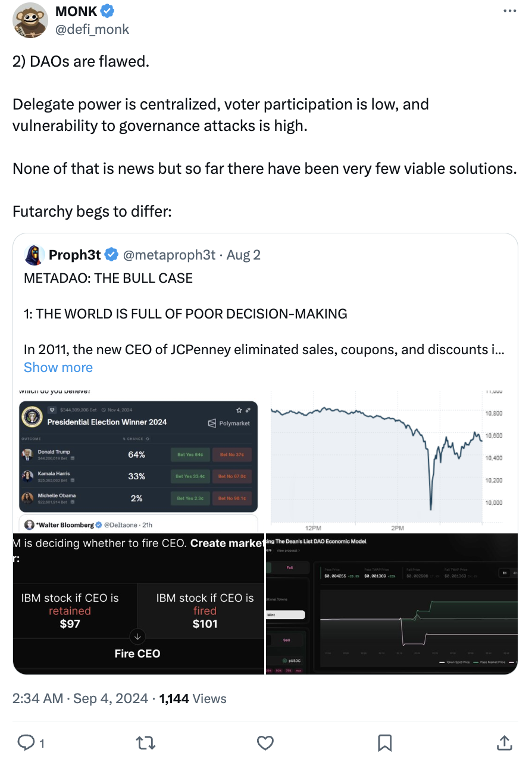
Task: Click Proph3t's hooded avatar in quote
Action: (x=34, y=255)
